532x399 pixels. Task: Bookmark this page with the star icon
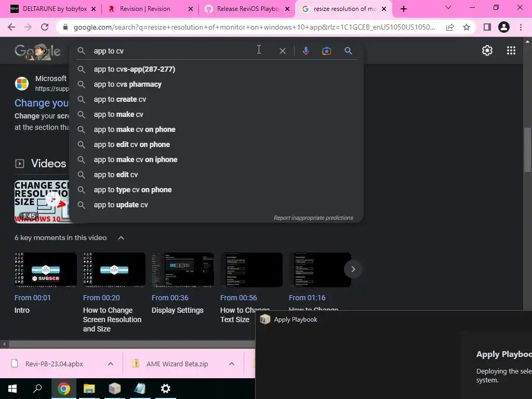[x=467, y=27]
